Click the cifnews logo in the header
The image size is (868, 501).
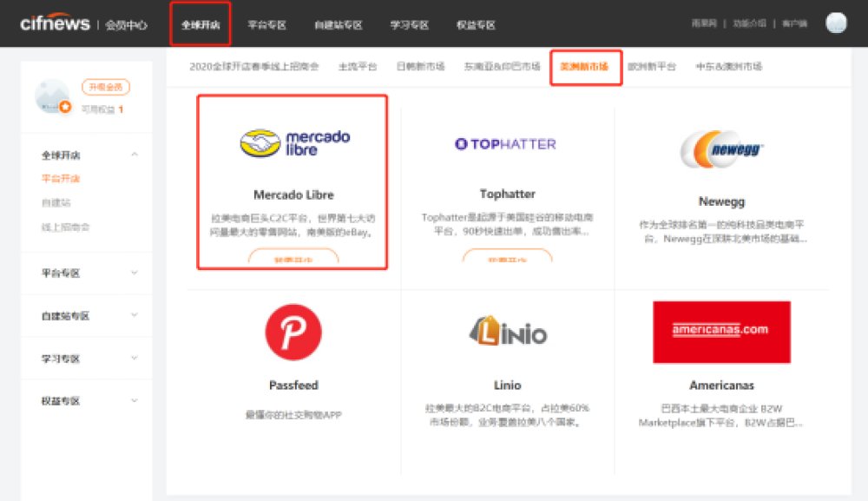[x=54, y=23]
